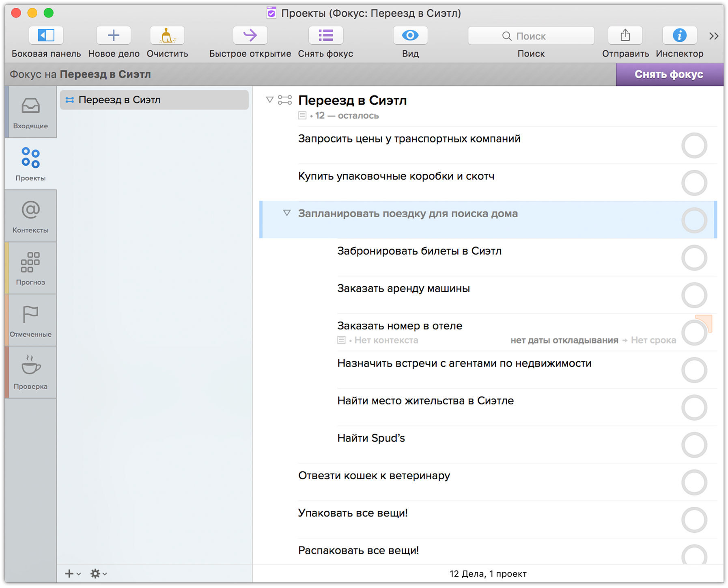728x588 pixels.
Task: Collapse the Переезд в Сиэтл project
Action: (x=269, y=99)
